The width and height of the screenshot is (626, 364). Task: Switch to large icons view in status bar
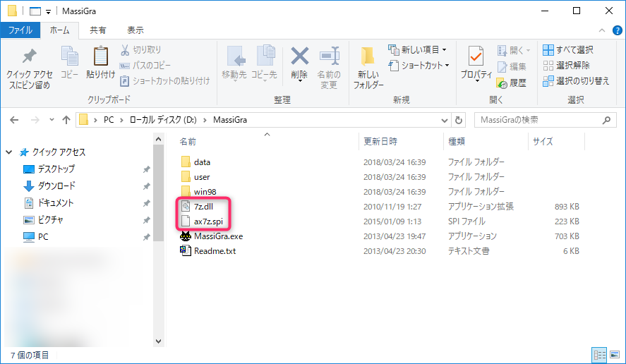tap(615, 355)
